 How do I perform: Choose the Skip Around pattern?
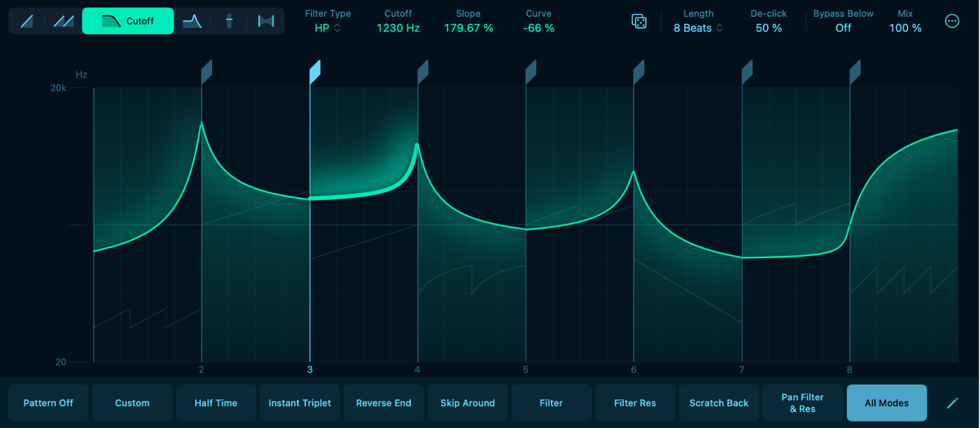(x=468, y=403)
